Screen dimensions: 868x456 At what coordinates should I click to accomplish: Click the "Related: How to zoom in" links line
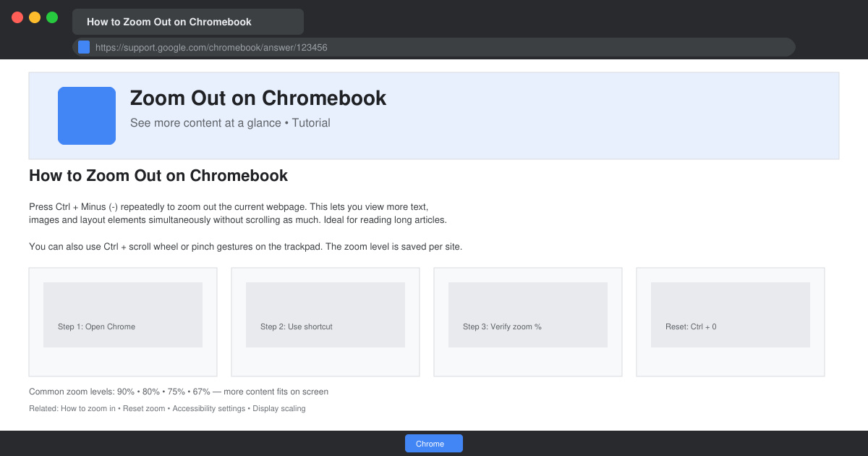pyautogui.click(x=167, y=409)
